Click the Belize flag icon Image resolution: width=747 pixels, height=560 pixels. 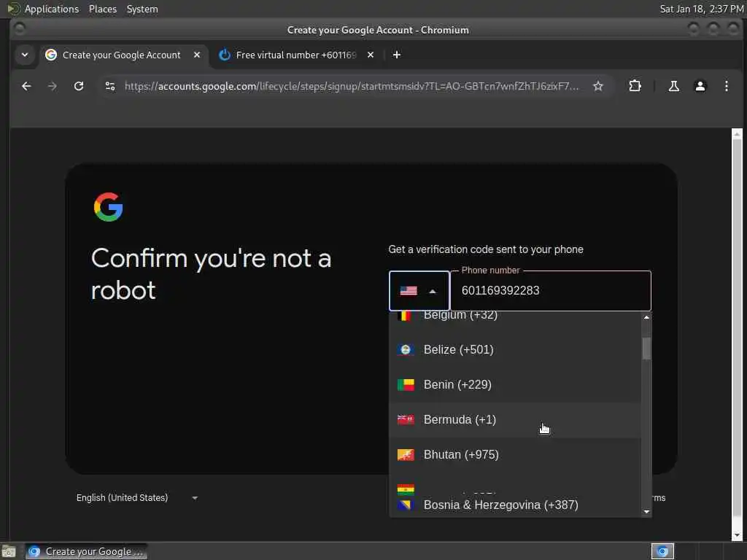click(x=406, y=350)
